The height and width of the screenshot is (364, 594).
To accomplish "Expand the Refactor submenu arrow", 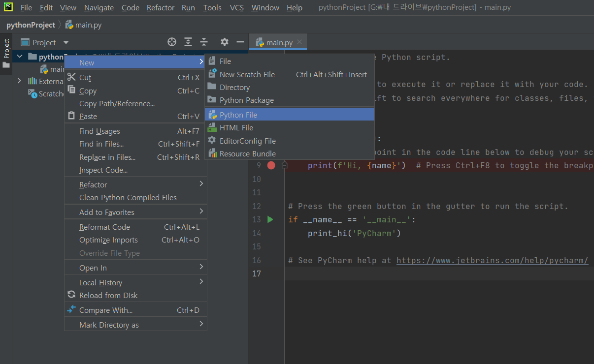I will pyautogui.click(x=201, y=183).
